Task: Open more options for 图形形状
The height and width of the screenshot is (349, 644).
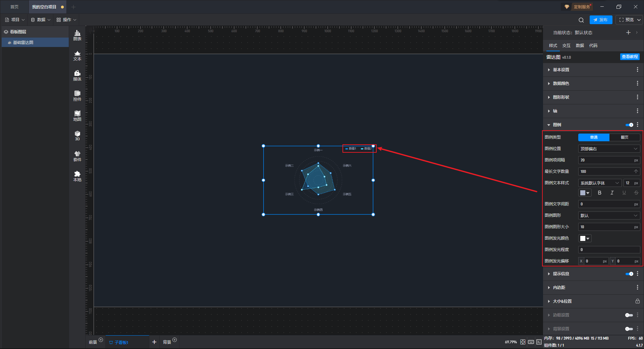Action: (x=637, y=97)
